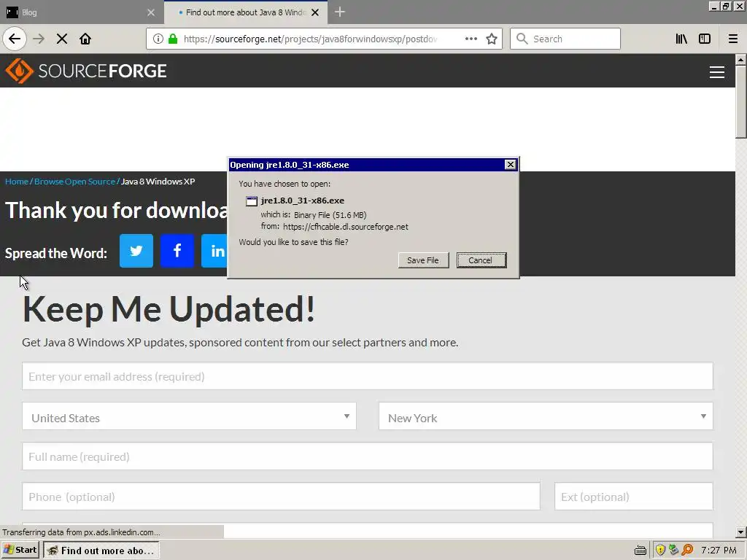Click the Phone optional field
Viewport: 747px width, 560px height.
(281, 496)
